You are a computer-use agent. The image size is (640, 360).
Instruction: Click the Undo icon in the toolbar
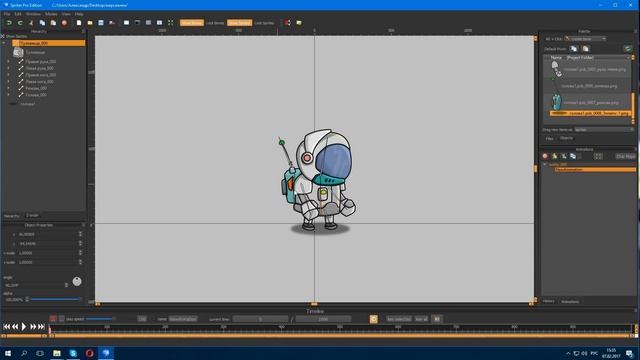coord(9,23)
